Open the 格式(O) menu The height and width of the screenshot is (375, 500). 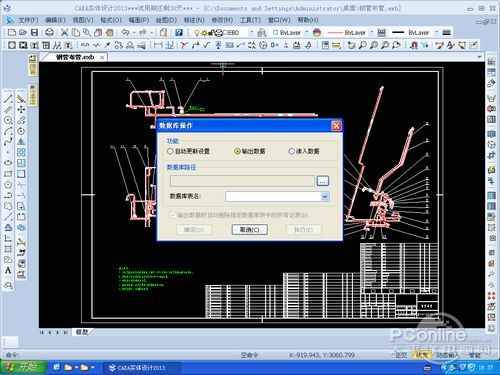[x=111, y=20]
